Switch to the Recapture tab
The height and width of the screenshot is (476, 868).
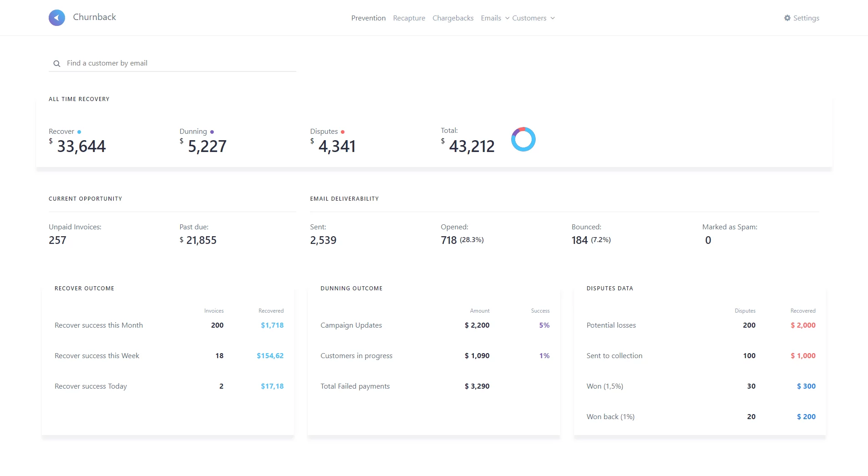pos(409,18)
